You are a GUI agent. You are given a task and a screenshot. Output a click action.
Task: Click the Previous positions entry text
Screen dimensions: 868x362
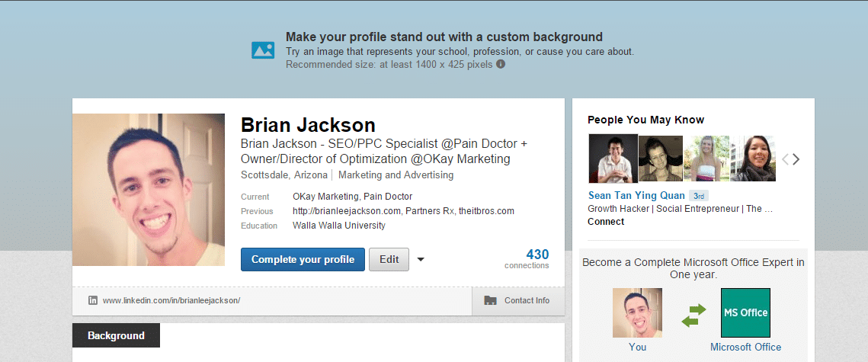403,211
